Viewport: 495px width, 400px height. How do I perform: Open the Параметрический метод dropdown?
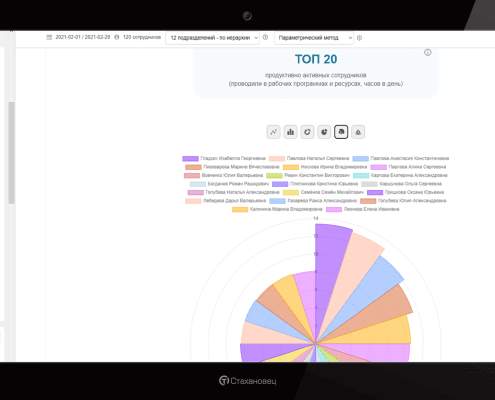[313, 38]
